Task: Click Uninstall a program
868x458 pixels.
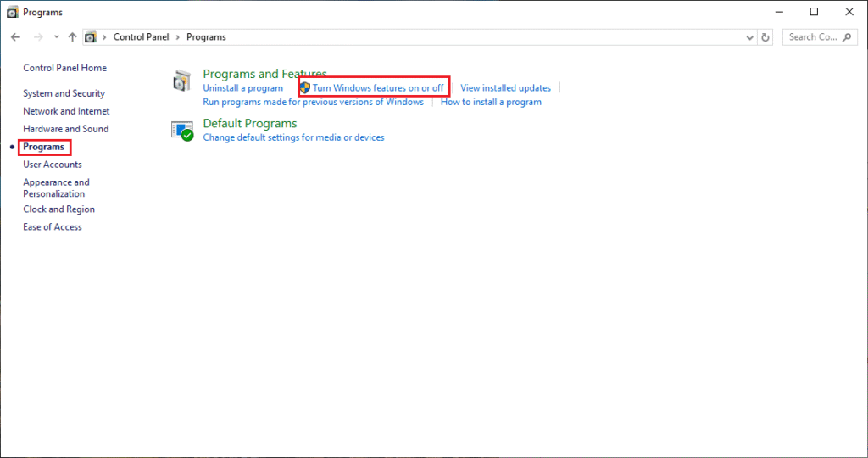Action: [x=242, y=87]
